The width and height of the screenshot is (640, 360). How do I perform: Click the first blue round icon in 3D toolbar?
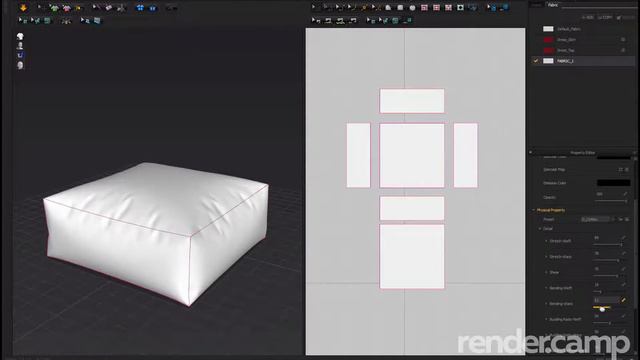click(x=140, y=8)
